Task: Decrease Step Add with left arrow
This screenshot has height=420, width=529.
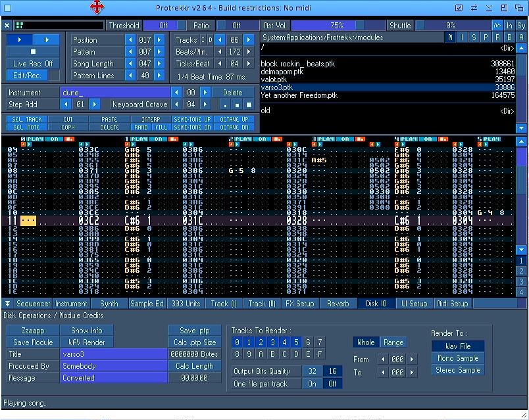Action: pos(66,105)
